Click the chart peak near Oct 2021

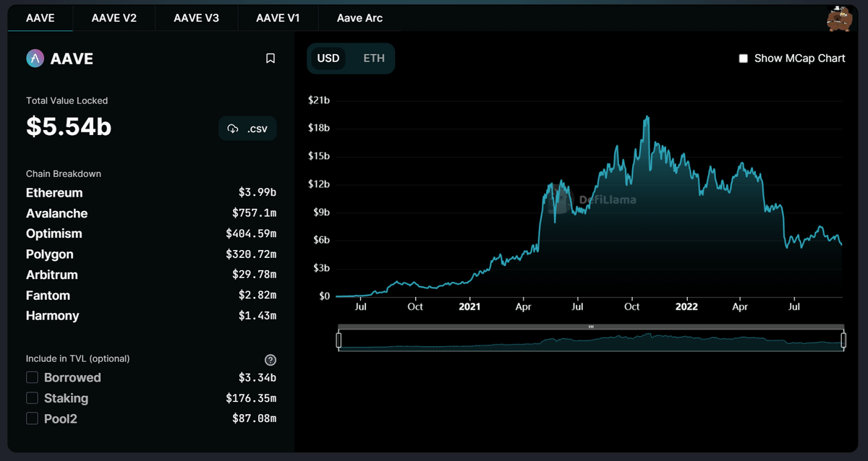[x=647, y=117]
